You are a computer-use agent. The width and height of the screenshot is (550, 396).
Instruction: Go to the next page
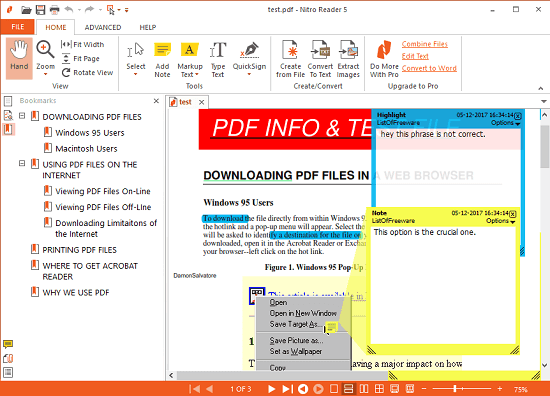(271, 389)
